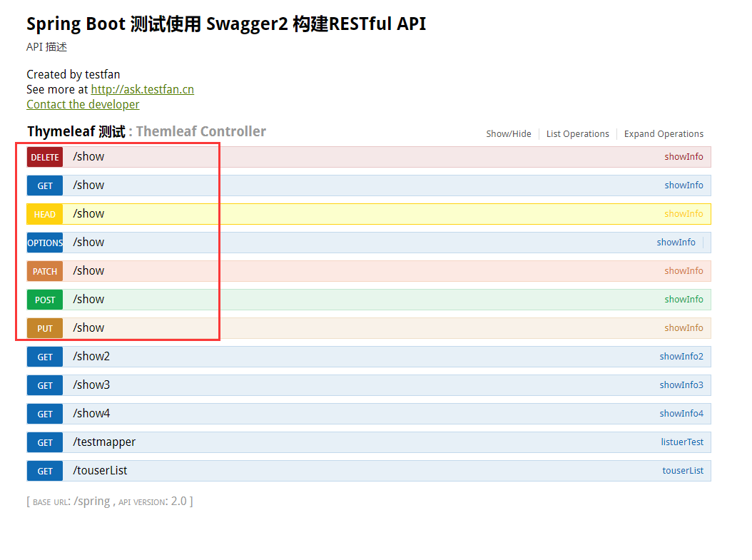Screen dimensions: 752x560
Task: Click the GET badge for /touserList
Action: [x=45, y=471]
